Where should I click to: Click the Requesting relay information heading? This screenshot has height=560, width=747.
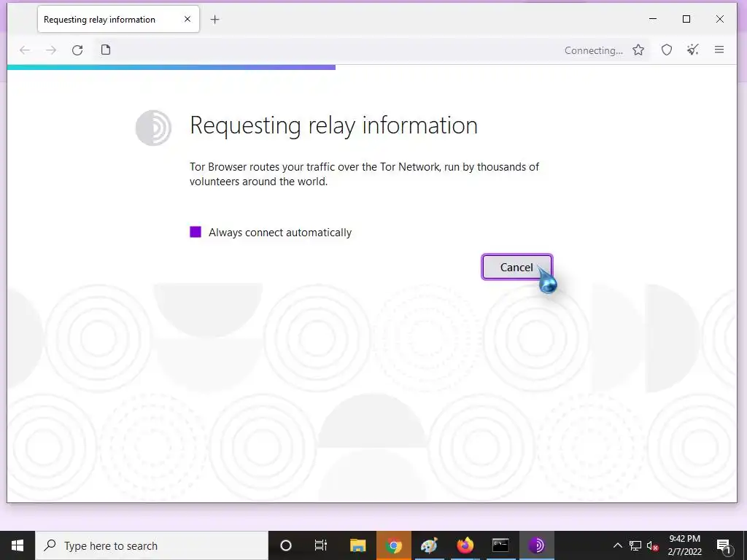333,125
